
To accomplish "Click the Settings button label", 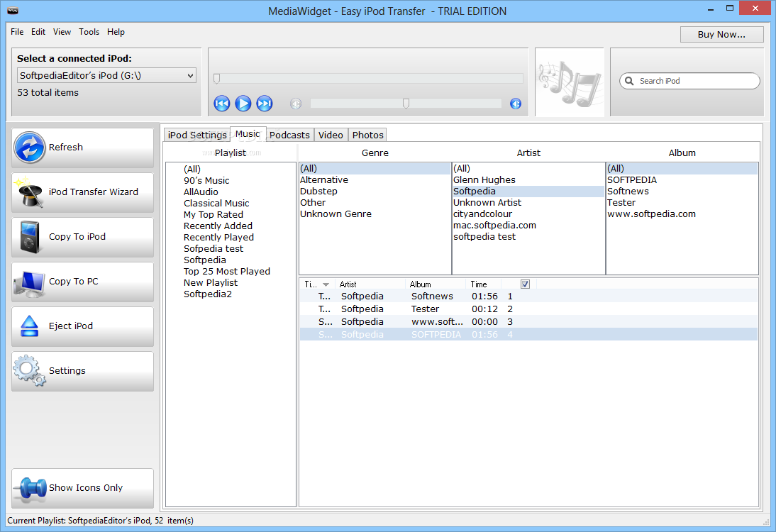I will [x=67, y=371].
